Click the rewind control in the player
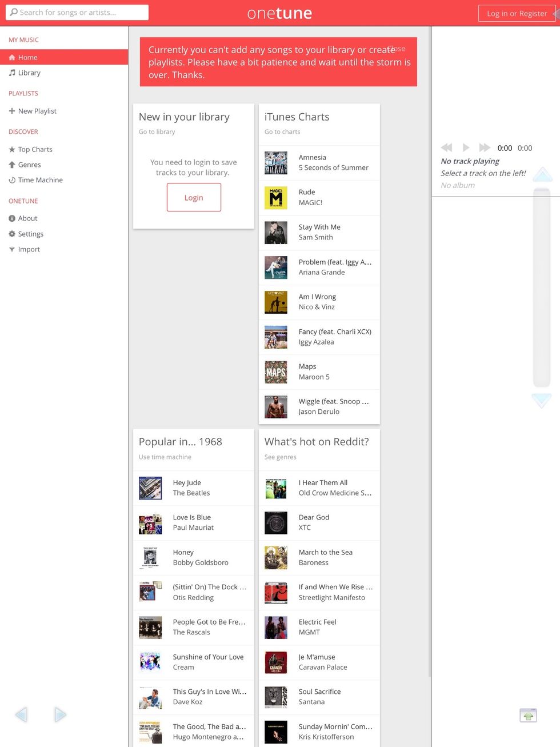The width and height of the screenshot is (560, 747). coord(447,147)
